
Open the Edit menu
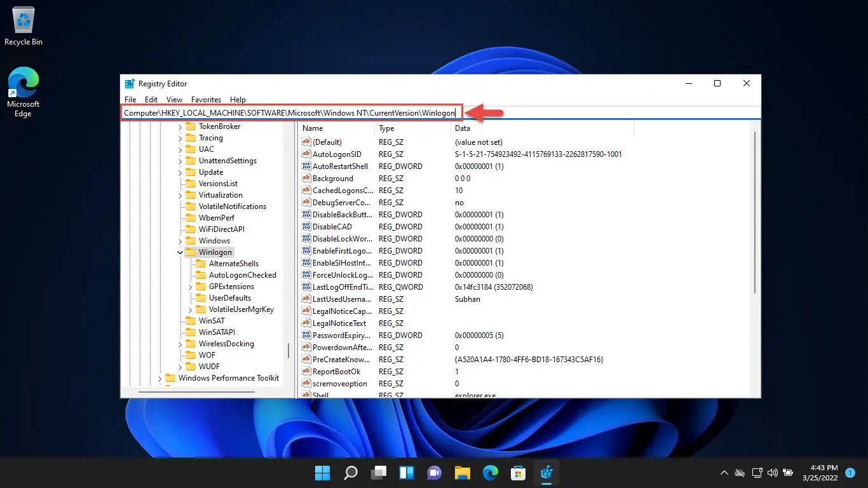pos(151,100)
